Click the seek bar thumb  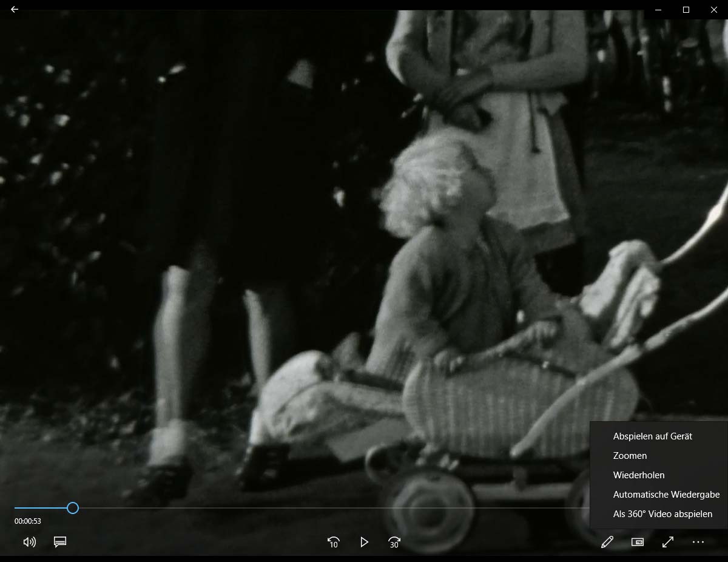tap(73, 508)
